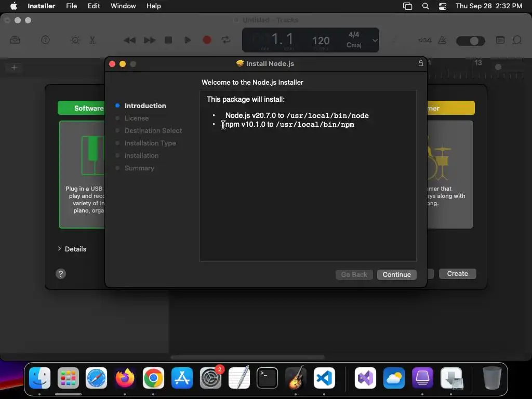
Task: Open TextEdit from the Dock
Action: coord(239,378)
